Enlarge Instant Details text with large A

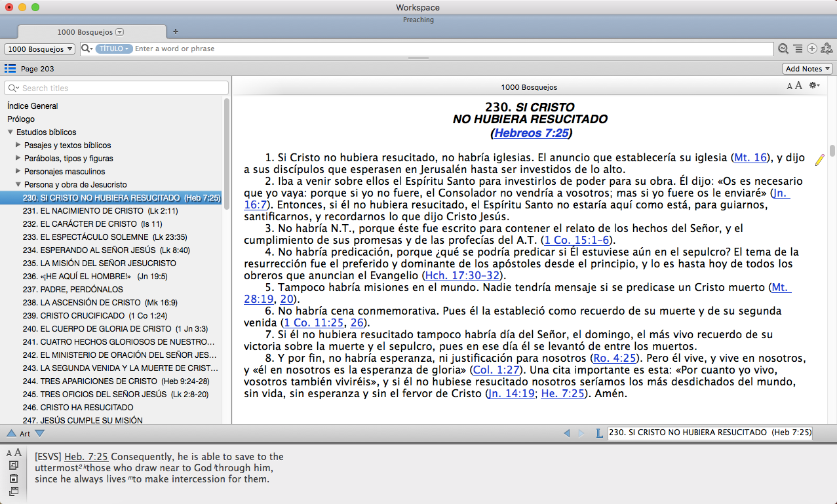point(18,453)
